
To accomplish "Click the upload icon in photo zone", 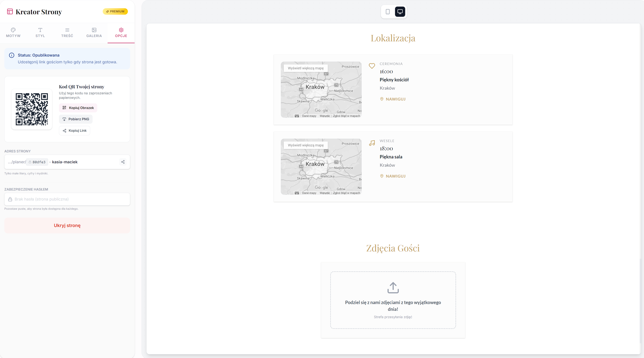I will tap(393, 288).
